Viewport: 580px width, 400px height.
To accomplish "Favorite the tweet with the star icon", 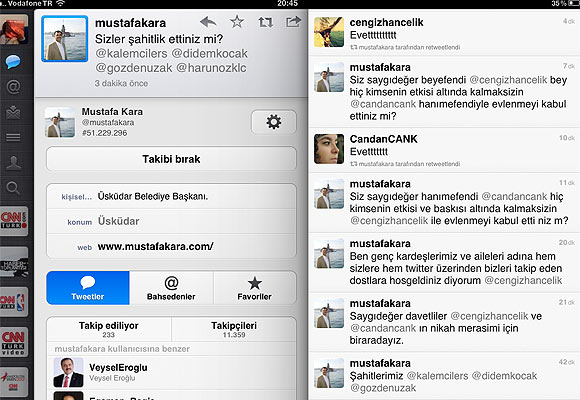I will (x=237, y=22).
